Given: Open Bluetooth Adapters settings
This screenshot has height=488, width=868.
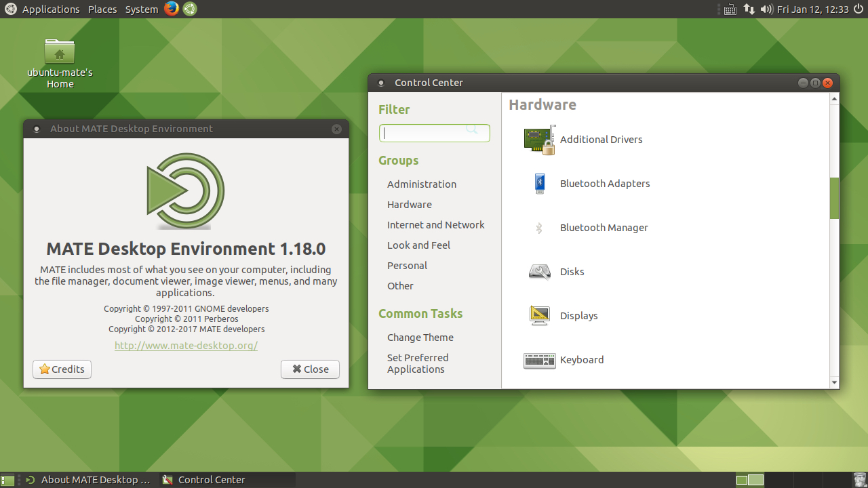Looking at the screenshot, I should coord(604,184).
